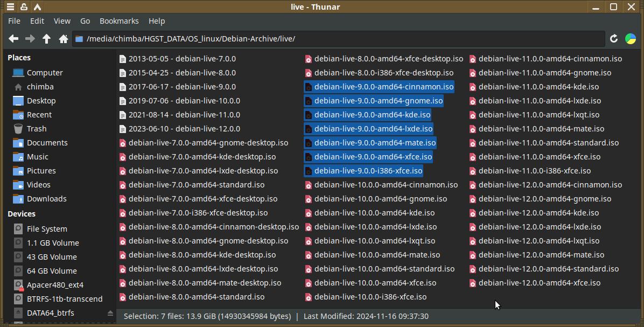Select file 2021-08-14 - debian-live-11.0.0
Viewport: 644px width, 327px height.
pos(179,115)
